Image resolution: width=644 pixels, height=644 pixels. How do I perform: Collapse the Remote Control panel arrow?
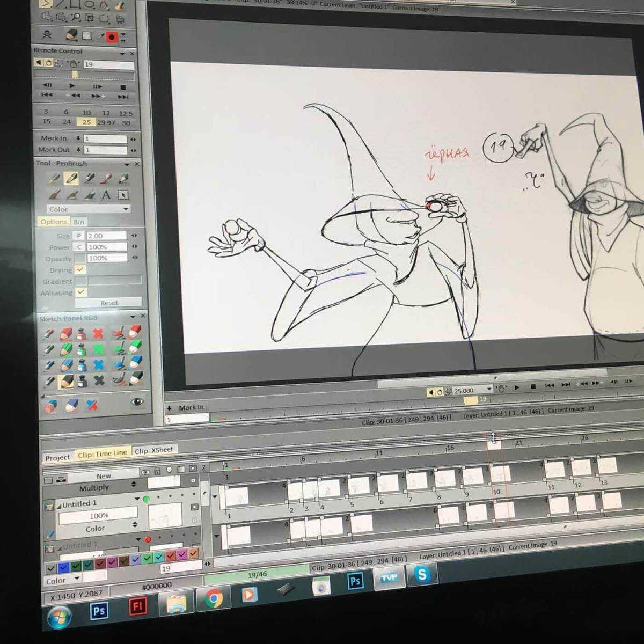(122, 53)
